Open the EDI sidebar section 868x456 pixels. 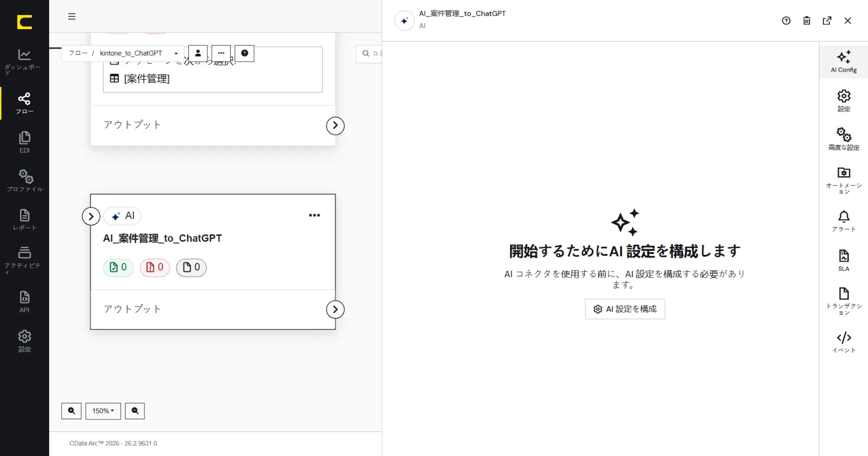[24, 142]
